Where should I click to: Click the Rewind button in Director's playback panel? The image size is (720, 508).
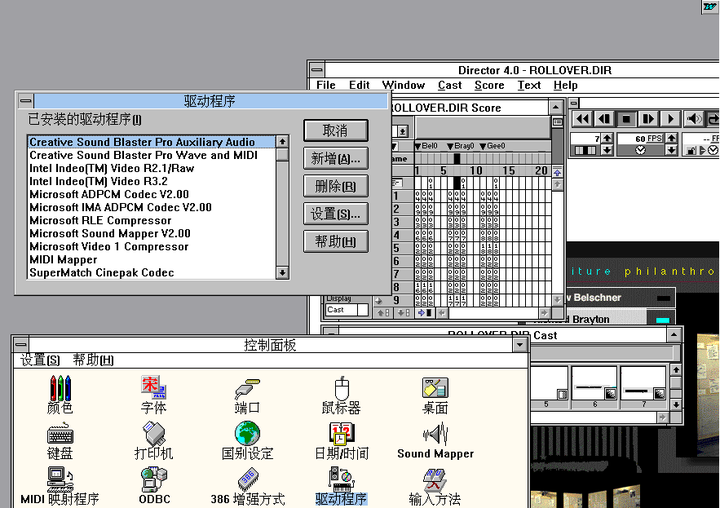[x=581, y=119]
